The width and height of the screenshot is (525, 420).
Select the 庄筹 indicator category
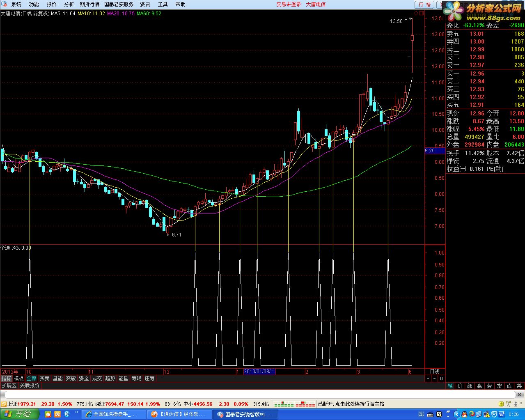pyautogui.click(x=149, y=379)
